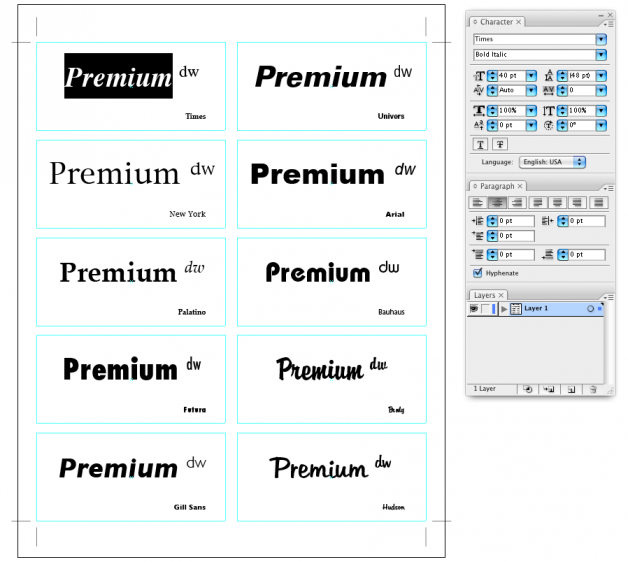
Task: Open the Language dropdown English: USA
Action: [552, 162]
